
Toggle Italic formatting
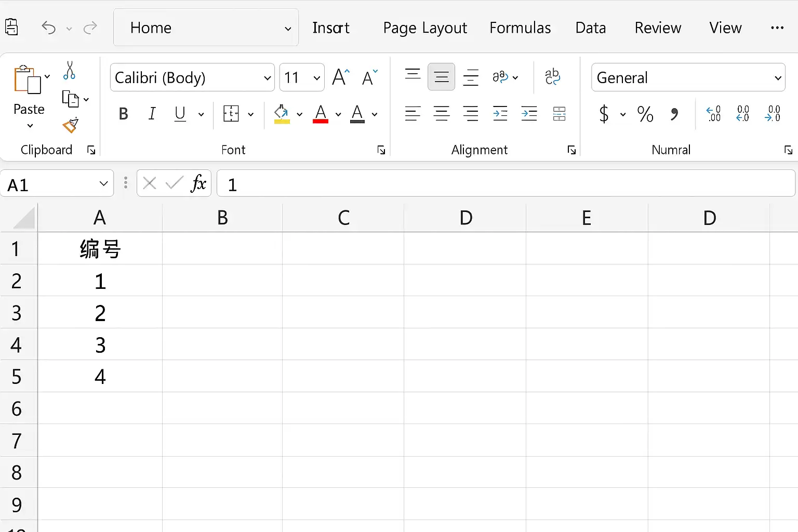[x=152, y=114]
